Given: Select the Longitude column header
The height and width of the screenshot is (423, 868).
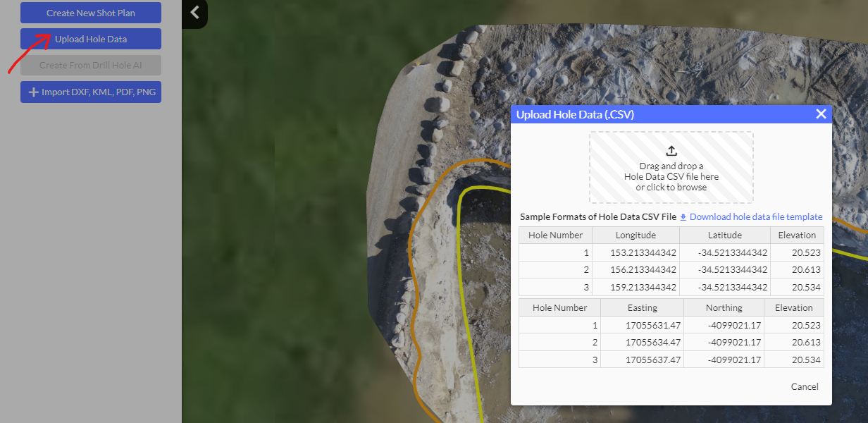Looking at the screenshot, I should click(635, 235).
